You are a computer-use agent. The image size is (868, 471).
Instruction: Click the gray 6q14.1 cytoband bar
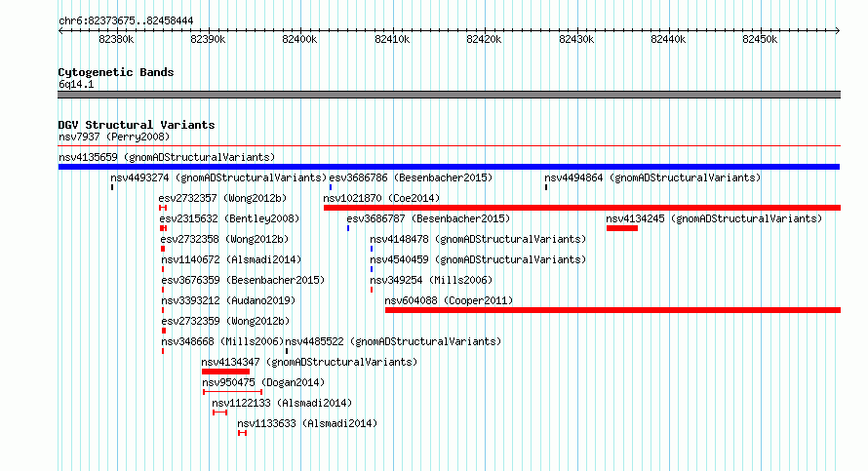coord(449,95)
